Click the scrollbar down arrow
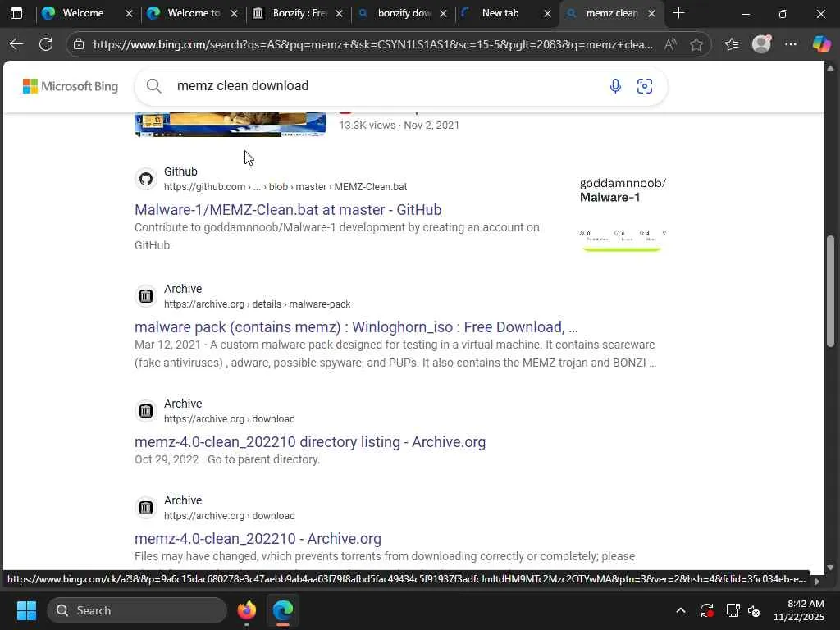The height and width of the screenshot is (630, 840). pos(830,568)
